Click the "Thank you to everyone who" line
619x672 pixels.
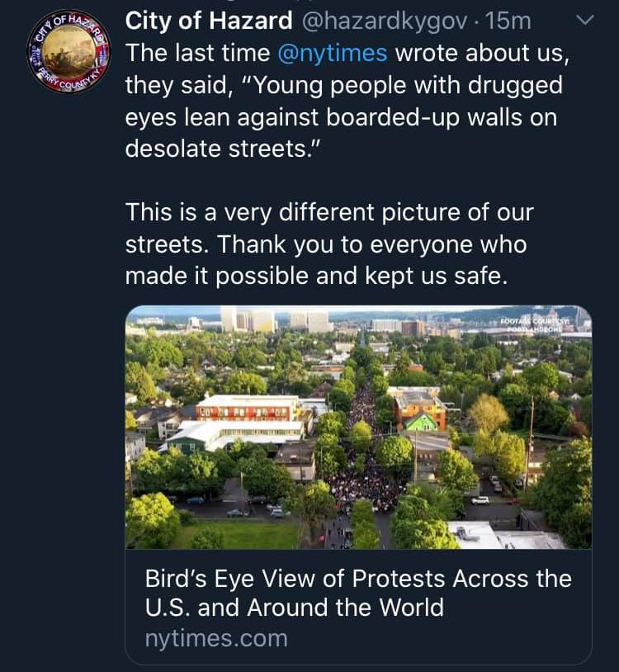click(x=325, y=244)
